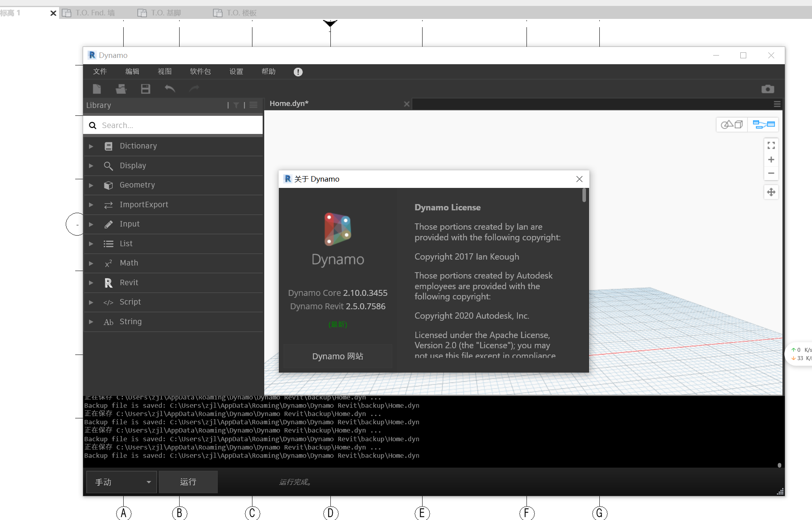Switch to 3D geometry background preview
812x520 pixels.
click(732, 125)
